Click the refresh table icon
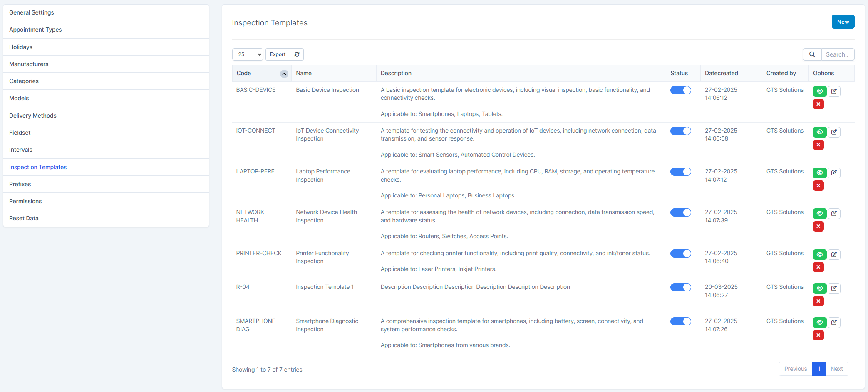The height and width of the screenshot is (392, 868). coord(297,54)
